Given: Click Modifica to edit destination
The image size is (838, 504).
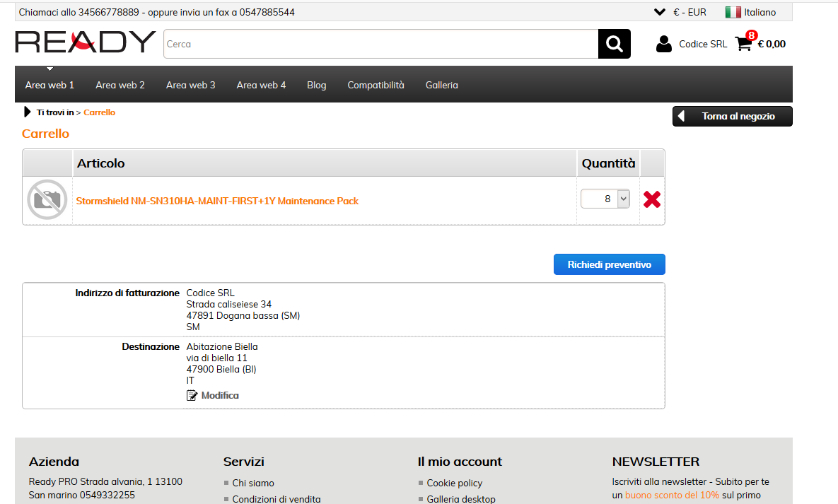Looking at the screenshot, I should pos(220,396).
